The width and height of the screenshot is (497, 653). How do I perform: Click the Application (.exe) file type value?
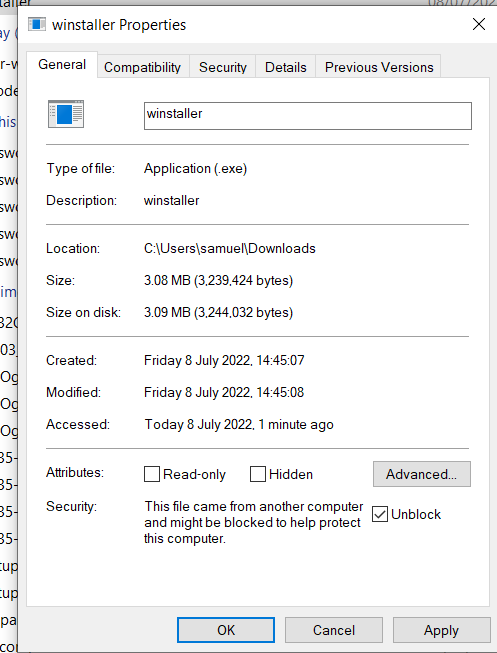(x=195, y=169)
